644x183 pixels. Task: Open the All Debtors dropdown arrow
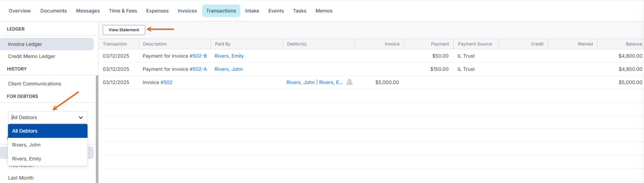[x=81, y=117]
